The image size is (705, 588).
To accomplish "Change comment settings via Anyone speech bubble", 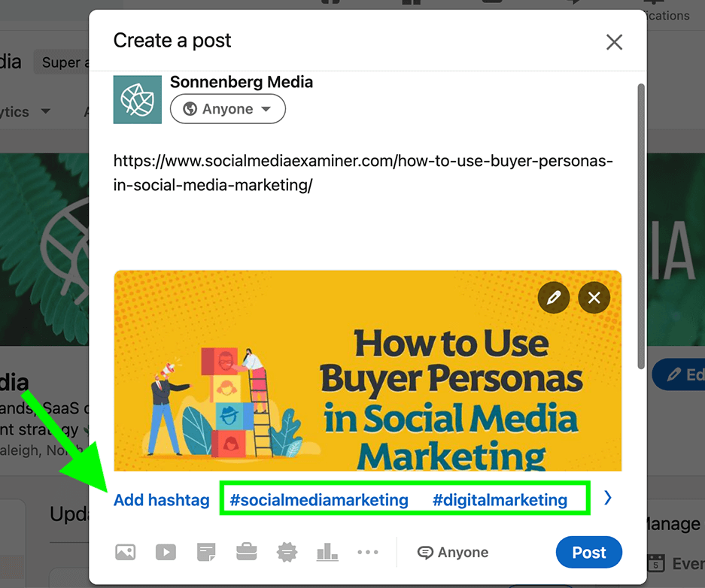I will pyautogui.click(x=453, y=552).
